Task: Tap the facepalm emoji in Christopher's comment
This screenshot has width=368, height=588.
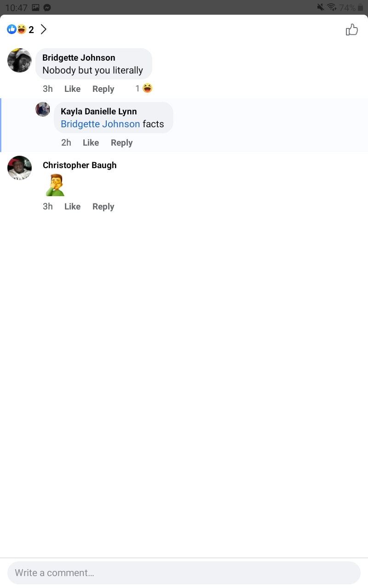Action: coord(55,185)
